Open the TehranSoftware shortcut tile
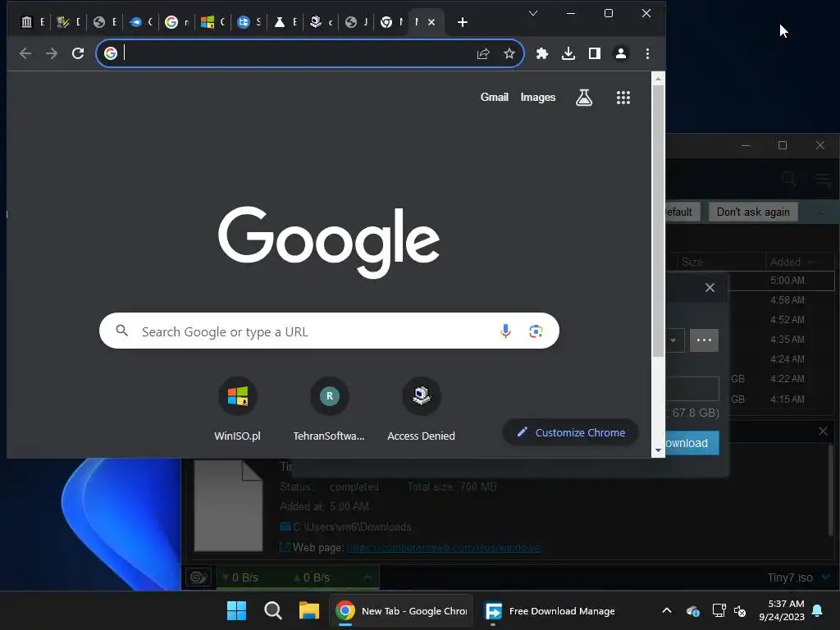 coord(329,409)
